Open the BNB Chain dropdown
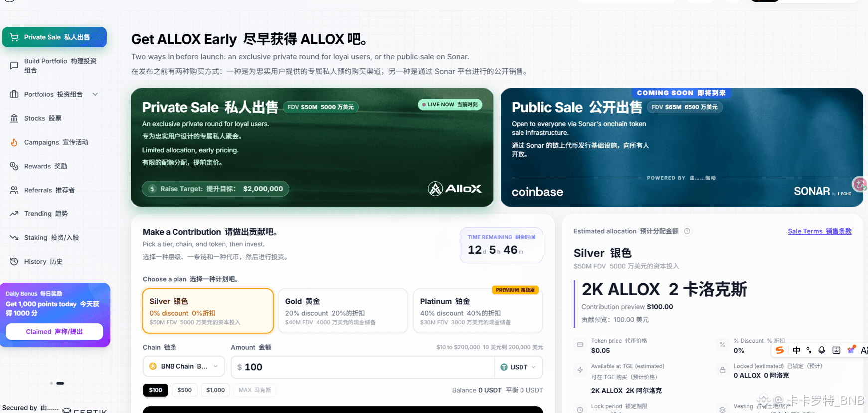 (x=184, y=367)
